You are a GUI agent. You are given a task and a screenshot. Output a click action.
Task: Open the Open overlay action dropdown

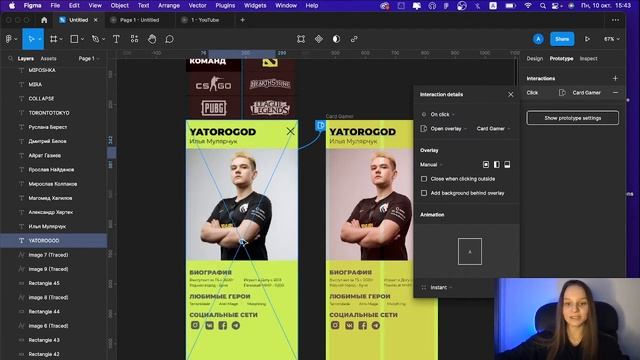point(449,129)
